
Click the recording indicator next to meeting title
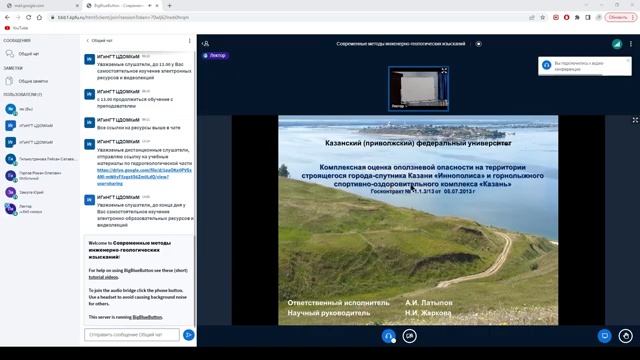[478, 44]
